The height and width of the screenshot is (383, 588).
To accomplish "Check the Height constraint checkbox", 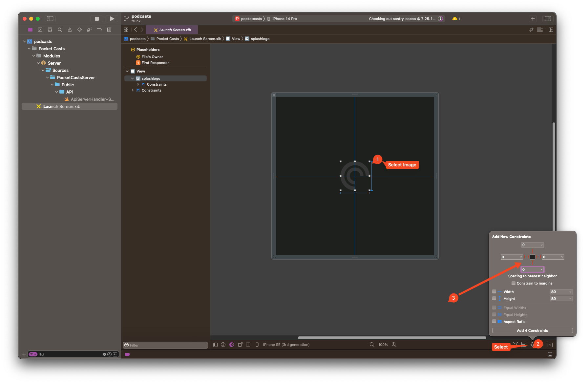I will pyautogui.click(x=494, y=298).
